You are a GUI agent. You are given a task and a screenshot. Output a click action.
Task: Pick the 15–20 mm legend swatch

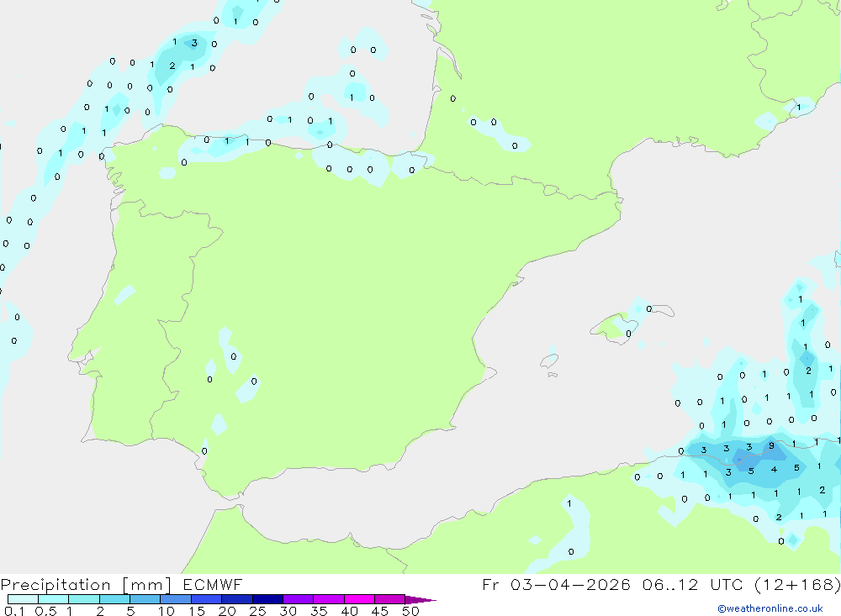[x=207, y=599]
